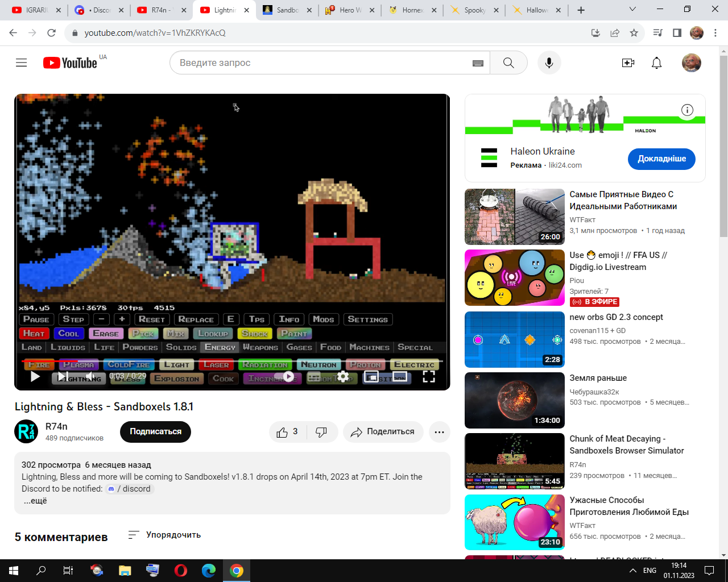Click the Докладніше ad button
Screen dimensions: 728x582
click(661, 159)
